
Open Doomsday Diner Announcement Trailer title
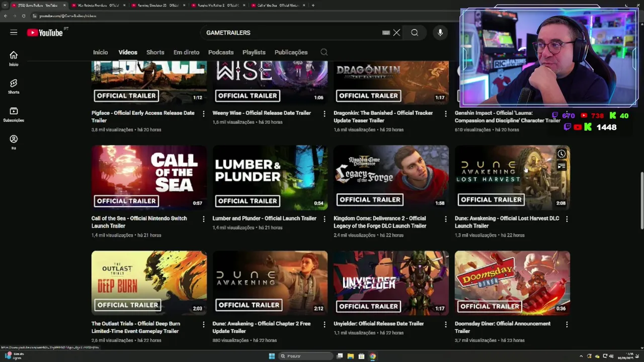point(503,327)
